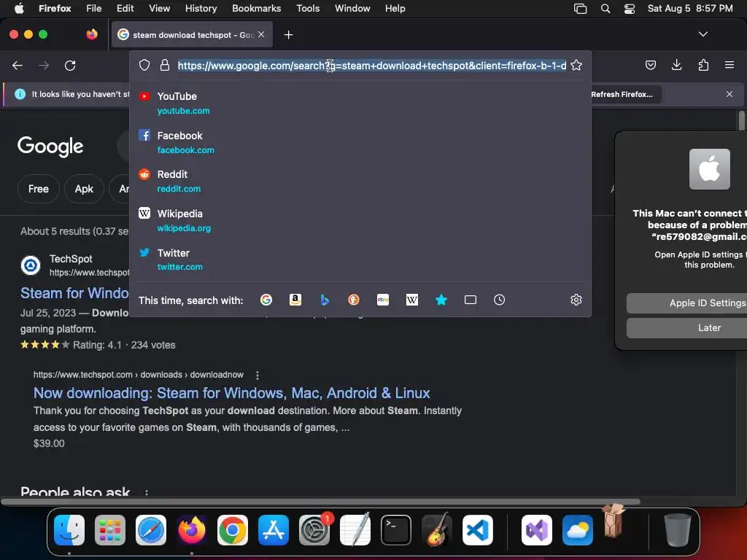Search this time with Google icon
Screen dimensions: 747x560
pyautogui.click(x=266, y=300)
